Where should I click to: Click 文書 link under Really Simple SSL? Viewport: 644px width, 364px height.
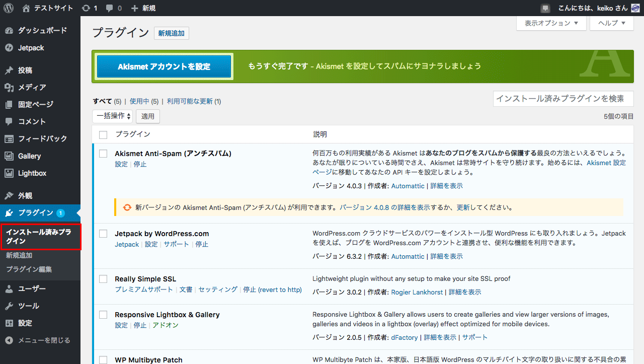[186, 289]
